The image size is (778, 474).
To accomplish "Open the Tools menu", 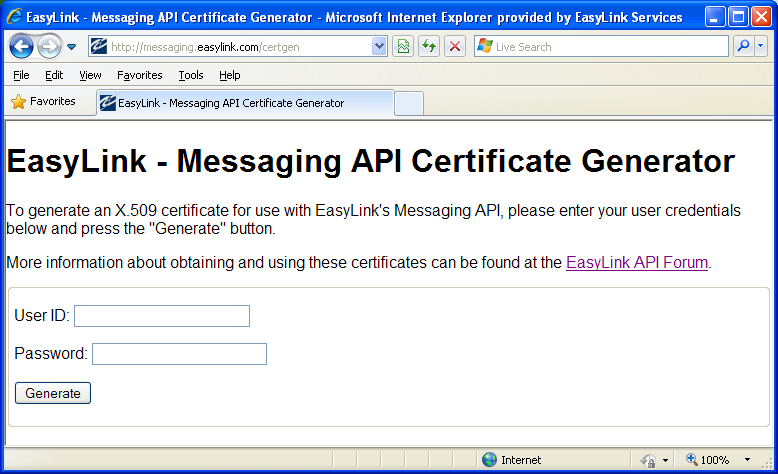I will pos(191,75).
